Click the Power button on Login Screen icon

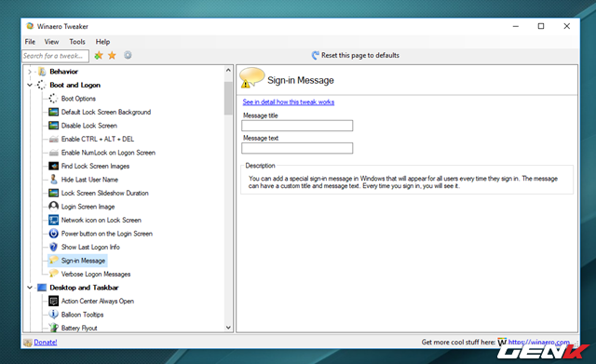point(53,234)
